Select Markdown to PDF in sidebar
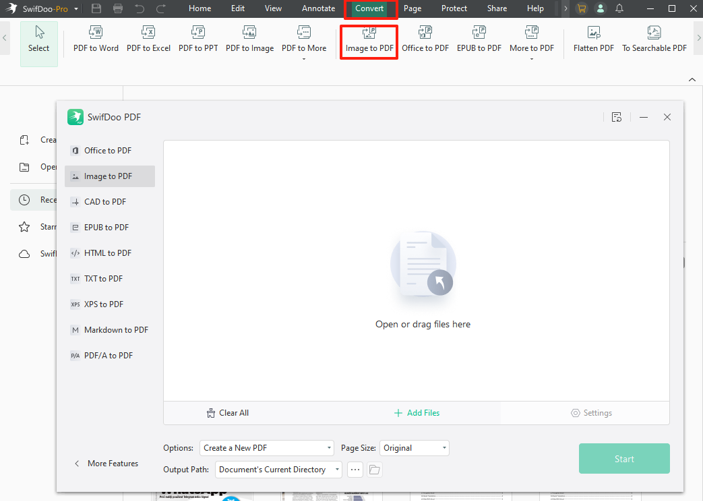 tap(110, 330)
